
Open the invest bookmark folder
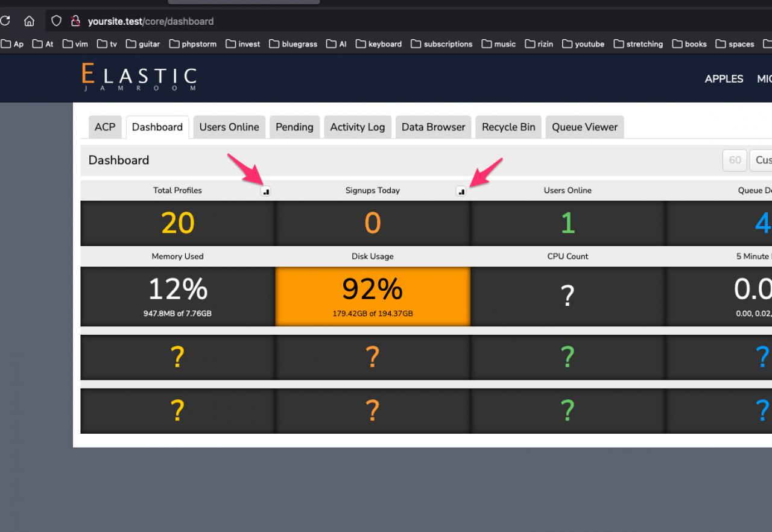[243, 44]
